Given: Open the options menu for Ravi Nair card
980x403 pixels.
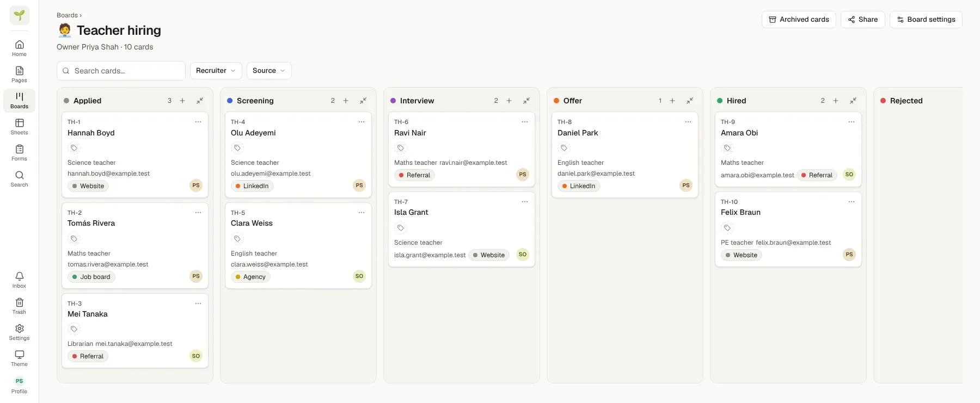Looking at the screenshot, I should (x=525, y=122).
